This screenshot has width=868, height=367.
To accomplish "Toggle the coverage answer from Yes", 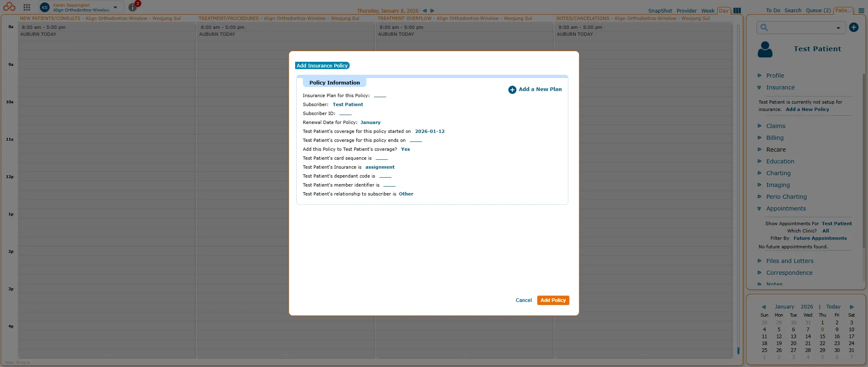I will pyautogui.click(x=405, y=149).
